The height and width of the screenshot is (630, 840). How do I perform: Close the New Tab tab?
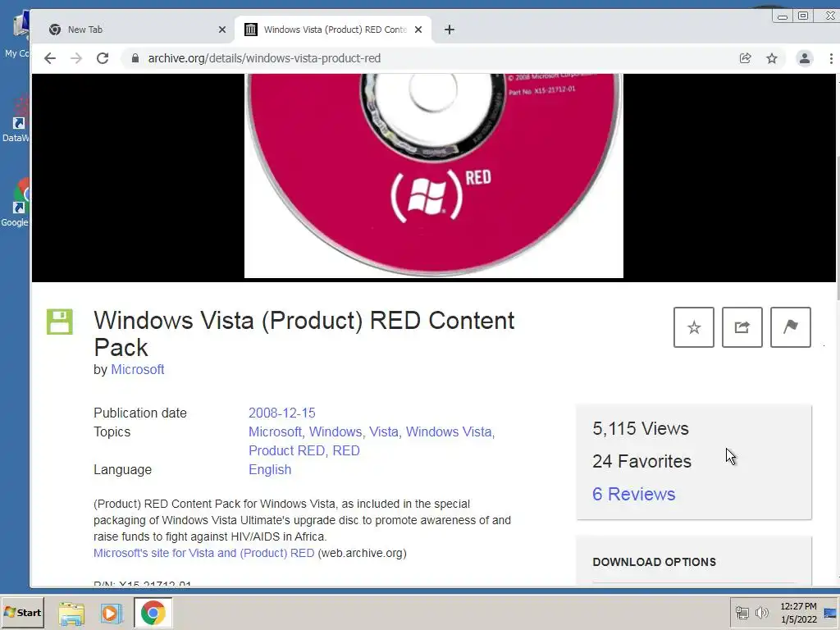click(x=222, y=30)
